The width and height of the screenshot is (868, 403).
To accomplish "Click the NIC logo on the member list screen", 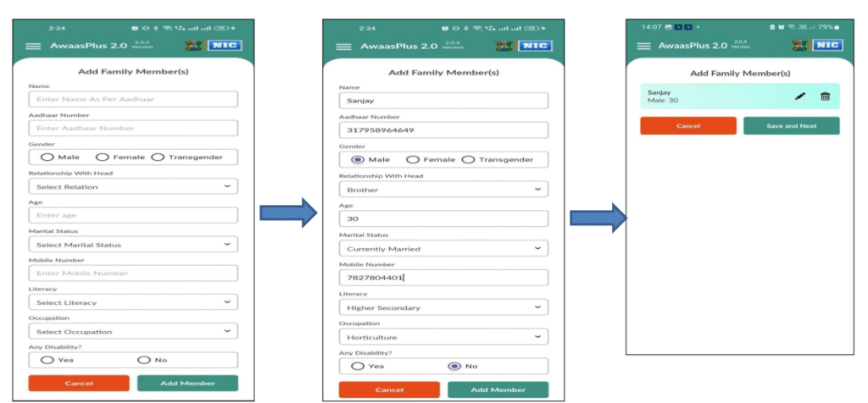I will pyautogui.click(x=827, y=46).
